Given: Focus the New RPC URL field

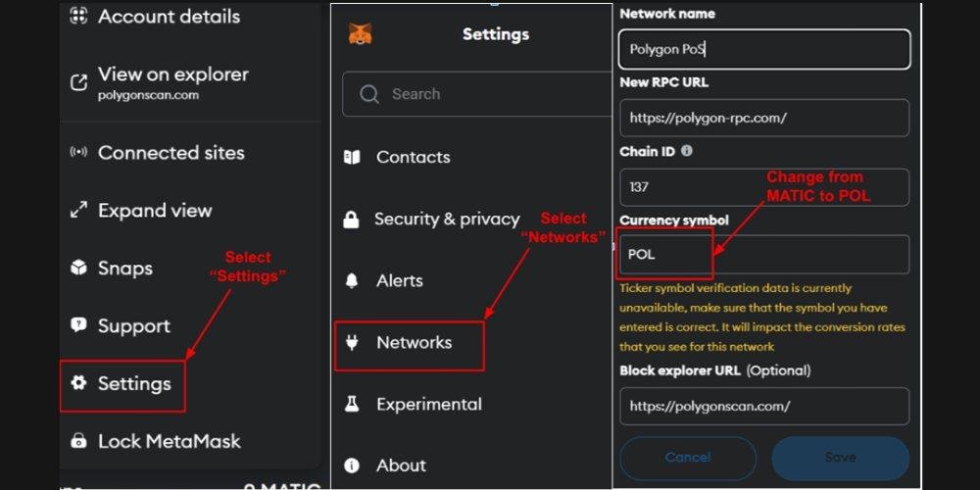Looking at the screenshot, I should pyautogui.click(x=764, y=118).
